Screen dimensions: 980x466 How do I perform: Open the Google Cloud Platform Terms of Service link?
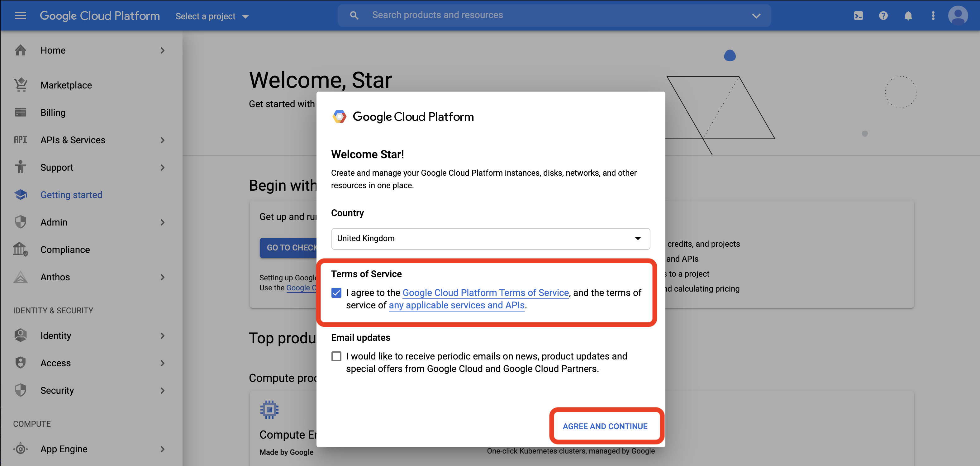[x=485, y=292]
